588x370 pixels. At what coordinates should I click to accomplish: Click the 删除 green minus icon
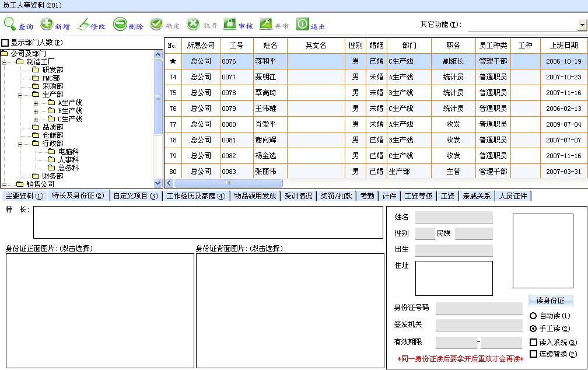(x=120, y=25)
